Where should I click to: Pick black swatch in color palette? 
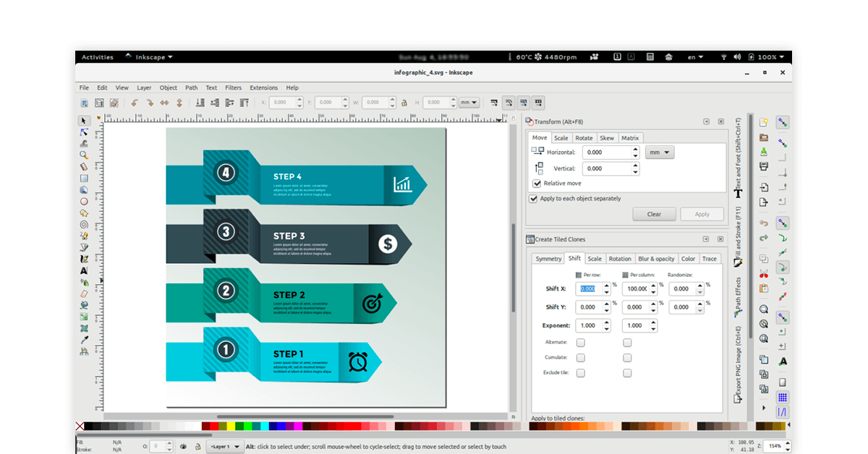click(x=88, y=427)
